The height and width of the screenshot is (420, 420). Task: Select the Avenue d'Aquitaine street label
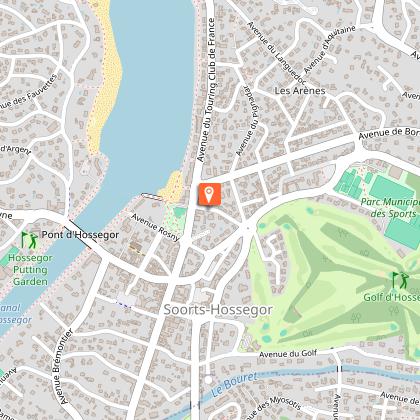[x=329, y=49]
